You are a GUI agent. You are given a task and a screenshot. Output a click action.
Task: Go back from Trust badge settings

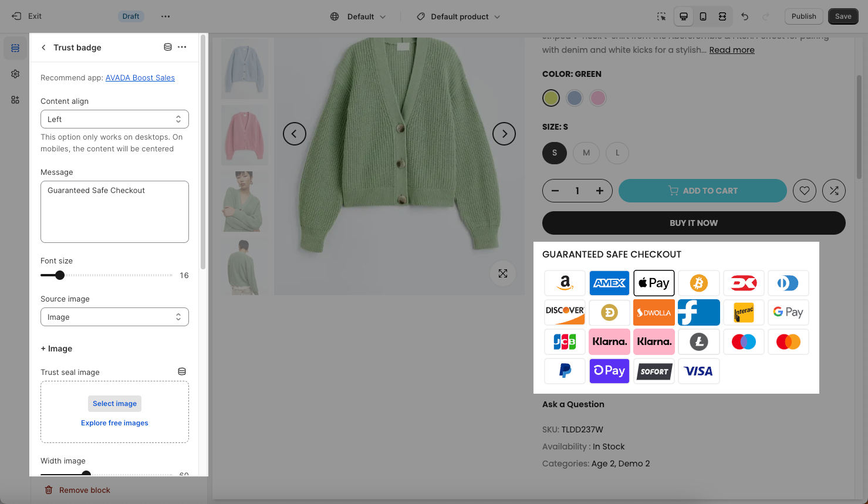pyautogui.click(x=43, y=48)
